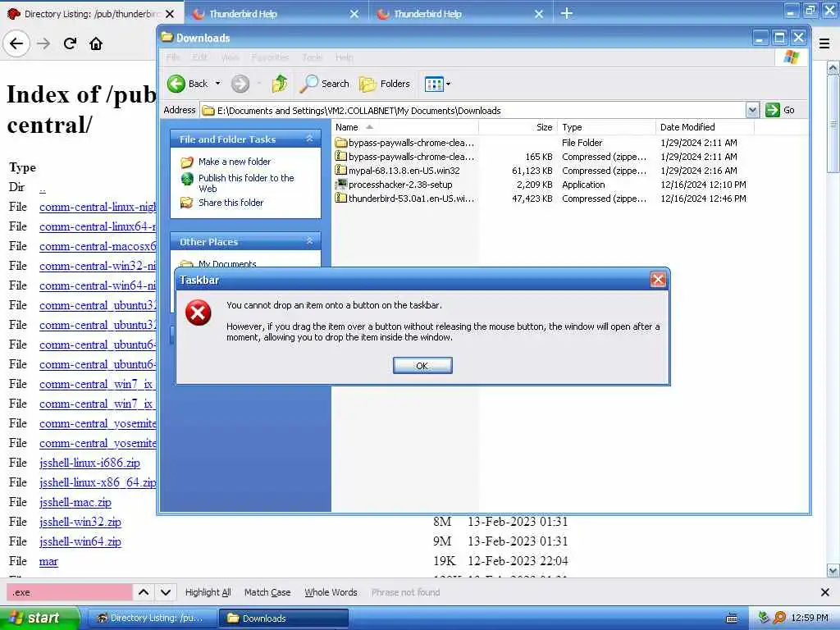The width and height of the screenshot is (840, 630).
Task: Click the Go button next to address bar
Action: pyautogui.click(x=780, y=111)
